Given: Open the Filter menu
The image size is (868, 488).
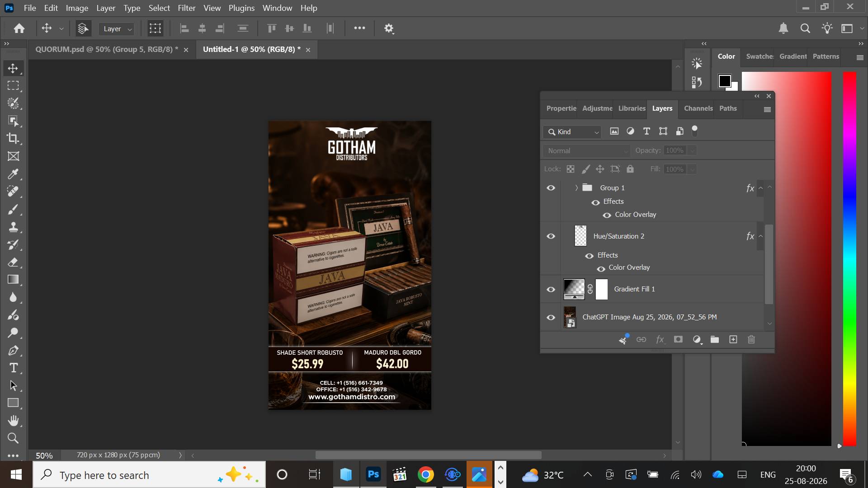Looking at the screenshot, I should (186, 8).
